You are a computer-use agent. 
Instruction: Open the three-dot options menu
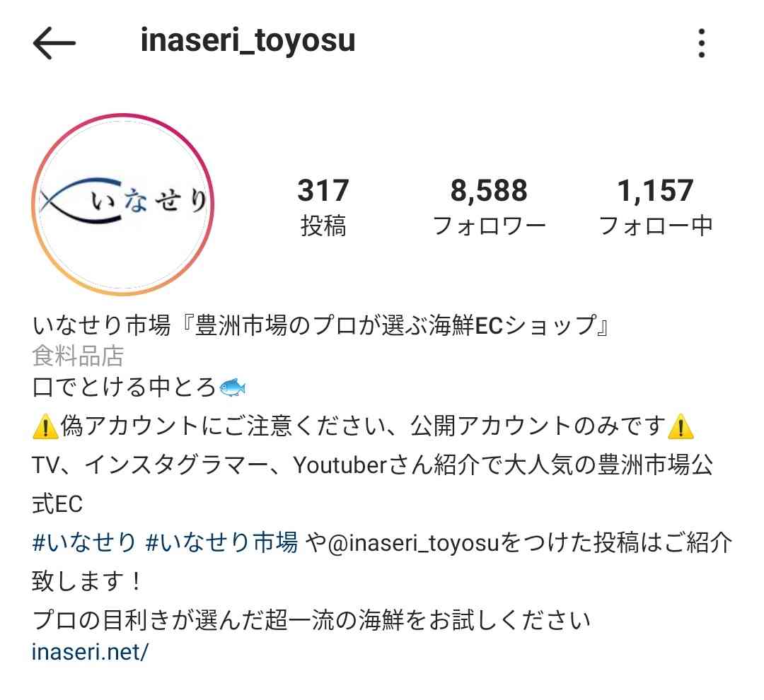point(701,43)
